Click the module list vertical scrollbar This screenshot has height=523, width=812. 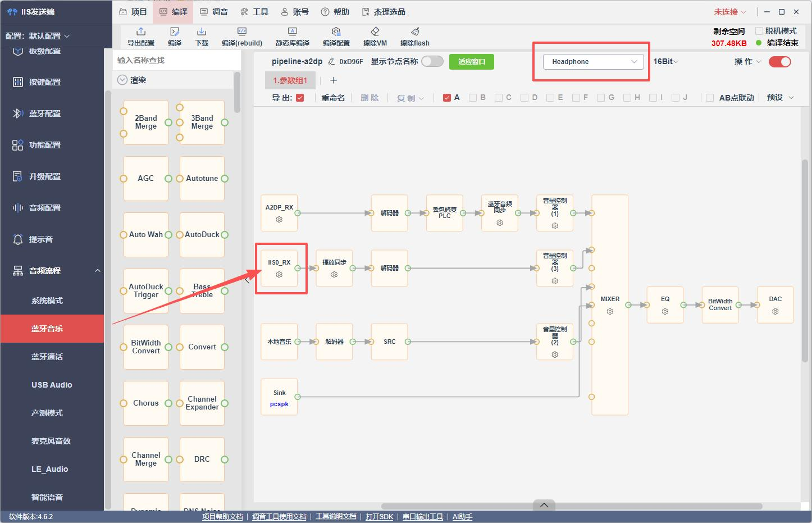coord(237,93)
